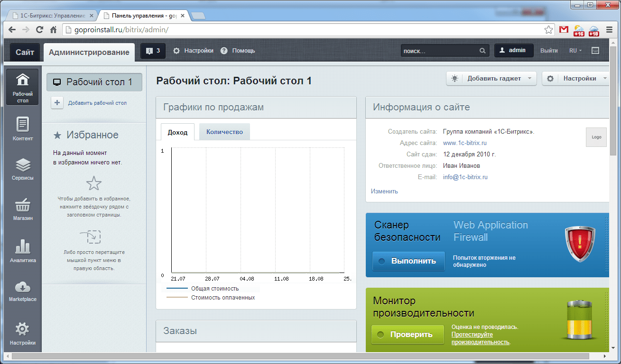
Task: Click plus icon to add desktop
Action: point(57,103)
